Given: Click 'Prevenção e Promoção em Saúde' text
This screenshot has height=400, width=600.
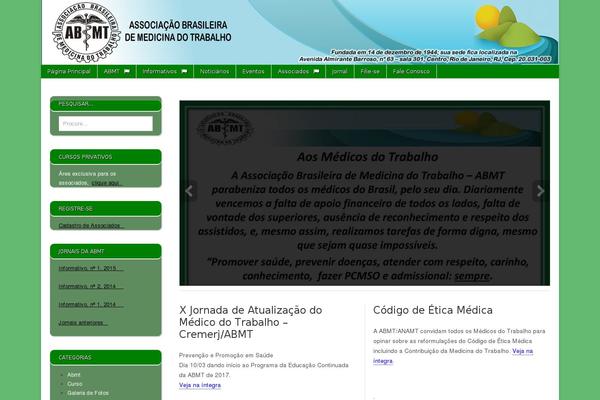Looking at the screenshot, I should pos(226,355).
